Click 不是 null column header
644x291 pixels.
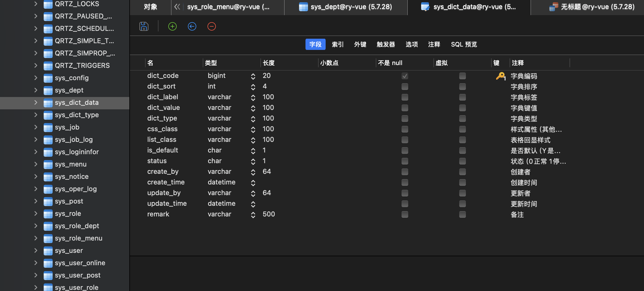390,63
